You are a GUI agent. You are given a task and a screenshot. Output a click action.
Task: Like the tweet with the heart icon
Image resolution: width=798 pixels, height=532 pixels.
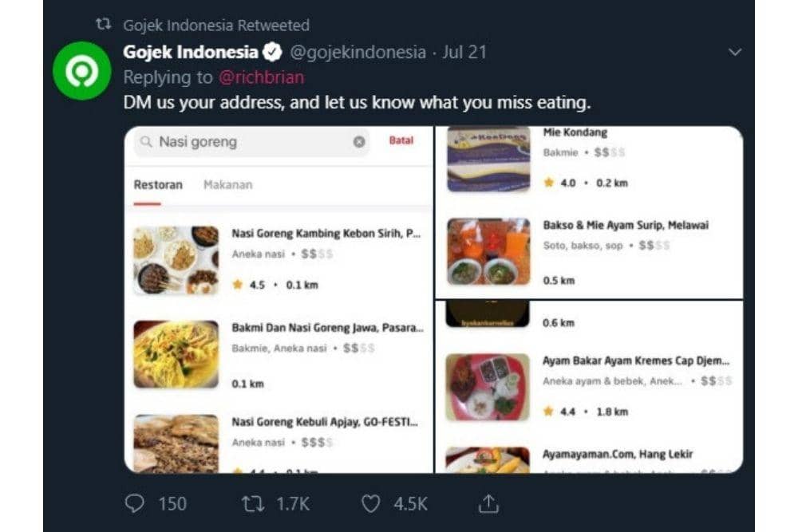[x=369, y=503]
